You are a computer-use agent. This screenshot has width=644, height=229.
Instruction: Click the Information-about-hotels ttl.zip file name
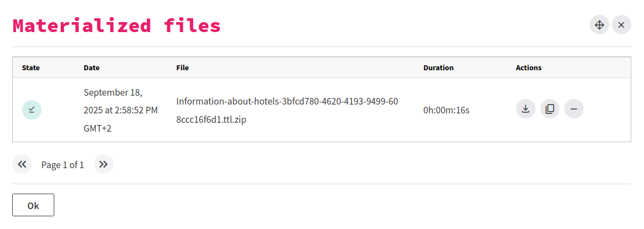[x=287, y=110]
